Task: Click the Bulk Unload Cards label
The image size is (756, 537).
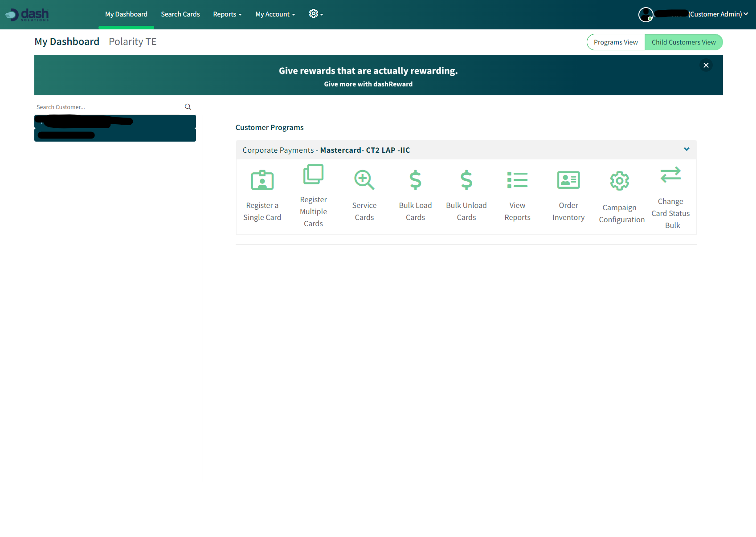Action: tap(466, 212)
